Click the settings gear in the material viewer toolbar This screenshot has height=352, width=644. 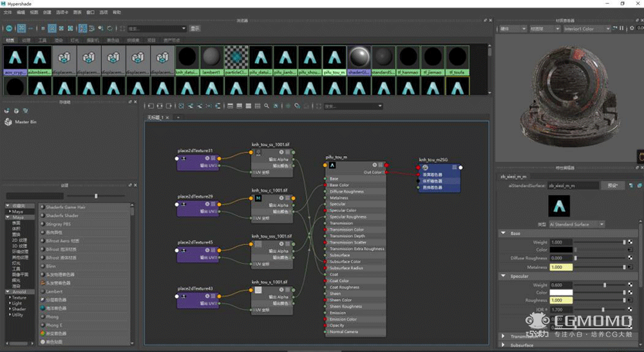632,28
